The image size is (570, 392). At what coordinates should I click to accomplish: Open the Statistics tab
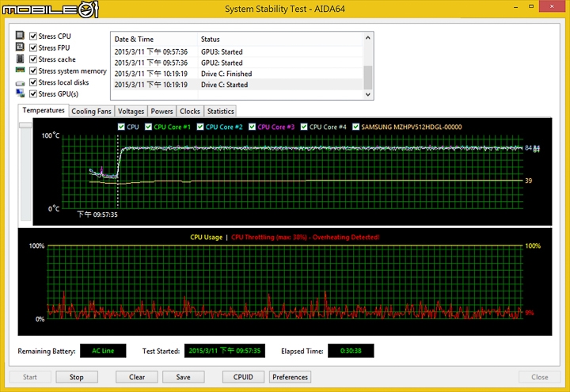[220, 112]
